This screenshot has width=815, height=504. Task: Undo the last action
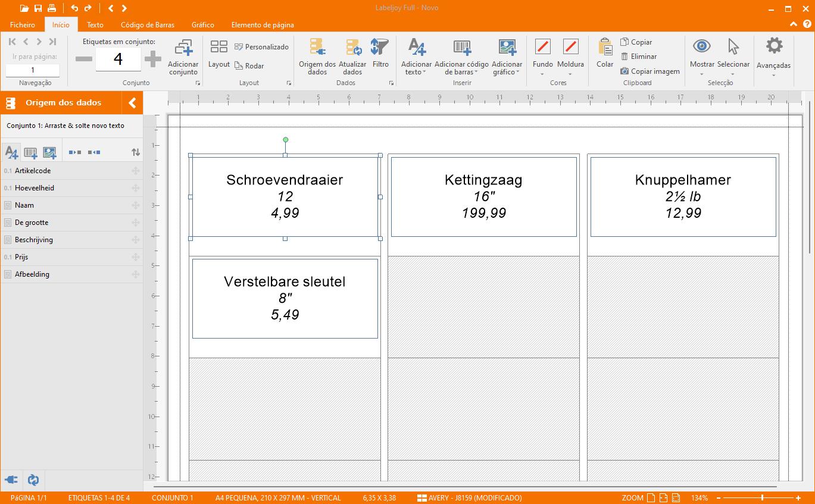pyautogui.click(x=74, y=8)
